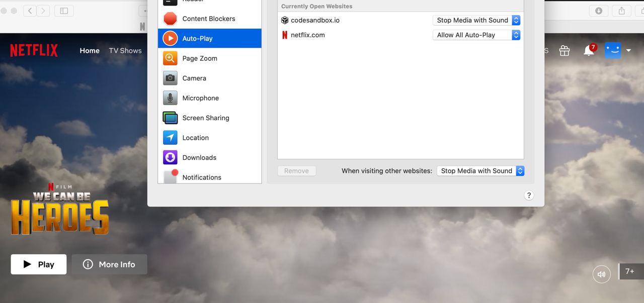Change codesandbox.io auto-play setting dropdown
Image resolution: width=644 pixels, height=303 pixels.
tap(476, 20)
